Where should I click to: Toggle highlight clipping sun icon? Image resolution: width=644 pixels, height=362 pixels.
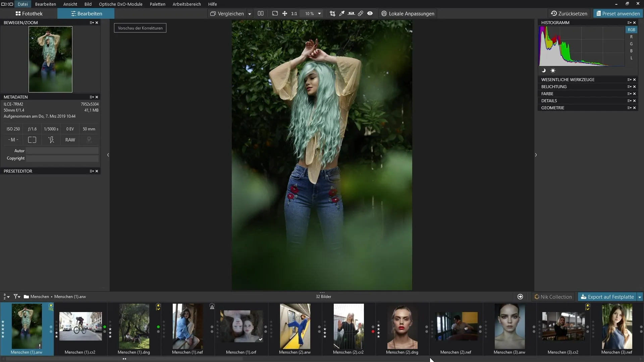click(x=553, y=70)
